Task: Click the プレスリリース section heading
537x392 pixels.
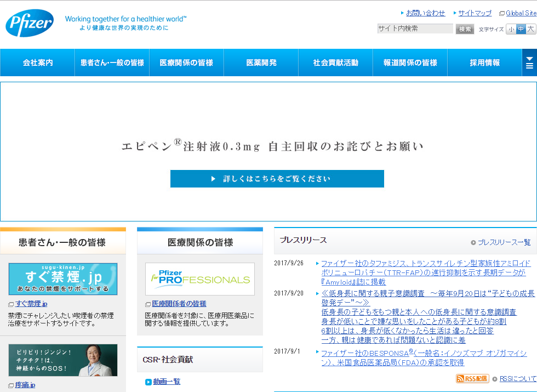Action: pyautogui.click(x=303, y=240)
